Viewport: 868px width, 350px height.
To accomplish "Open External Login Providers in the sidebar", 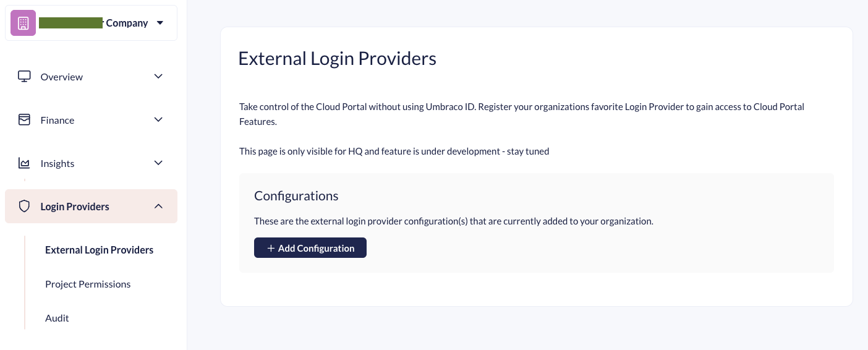I will [x=100, y=250].
